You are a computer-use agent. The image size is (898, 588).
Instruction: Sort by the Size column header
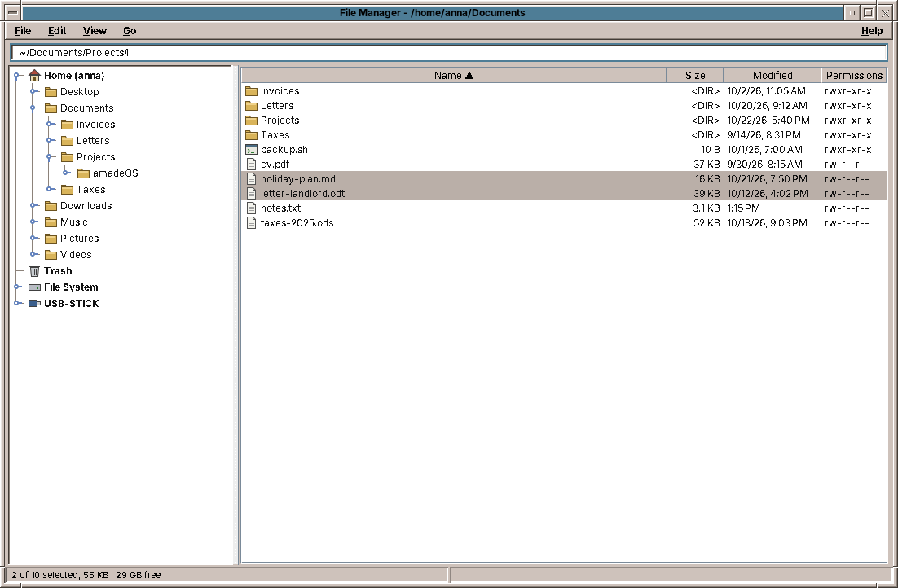[x=695, y=76]
